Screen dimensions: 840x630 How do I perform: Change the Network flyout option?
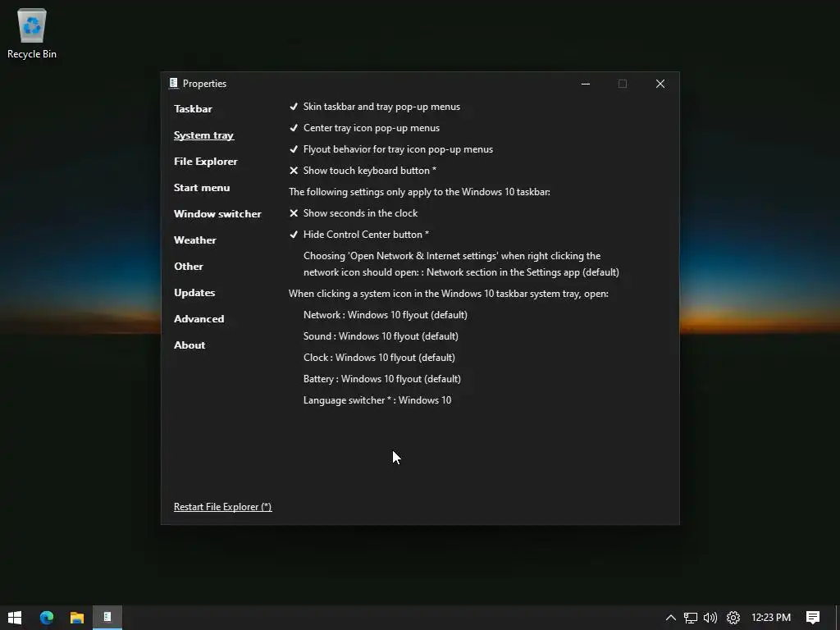point(386,315)
